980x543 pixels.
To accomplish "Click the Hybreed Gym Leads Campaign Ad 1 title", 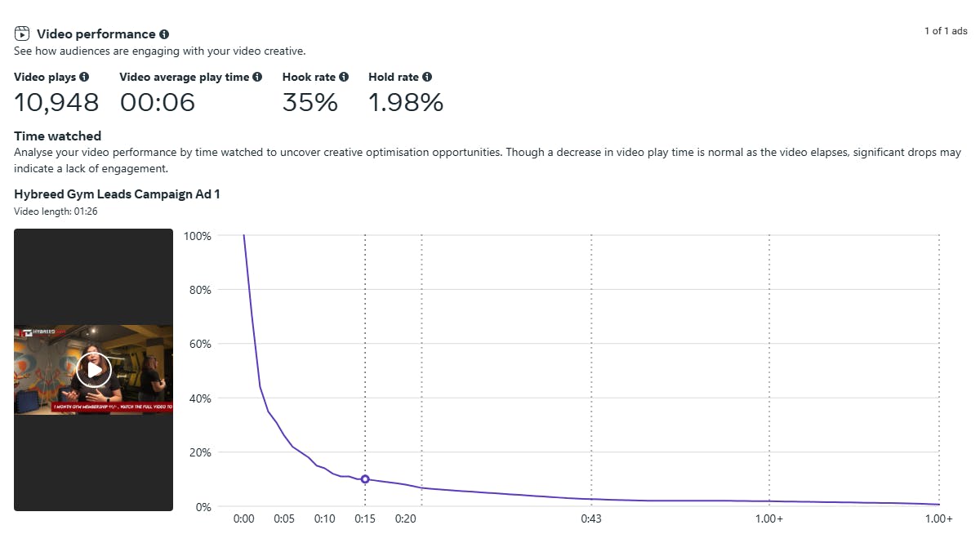I will tap(117, 194).
